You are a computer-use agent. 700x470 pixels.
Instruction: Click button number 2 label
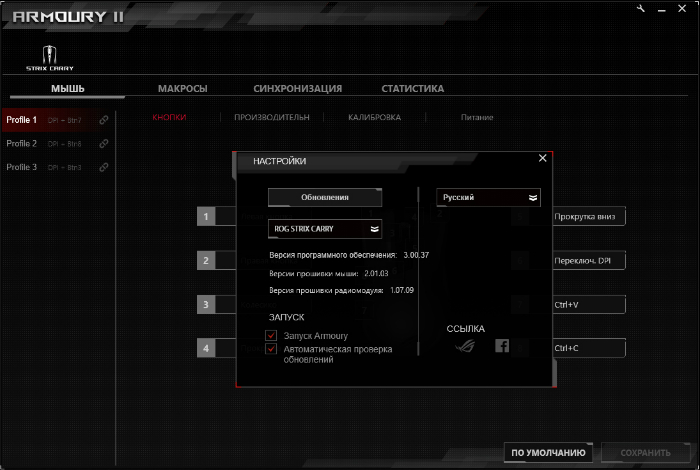[x=206, y=260]
